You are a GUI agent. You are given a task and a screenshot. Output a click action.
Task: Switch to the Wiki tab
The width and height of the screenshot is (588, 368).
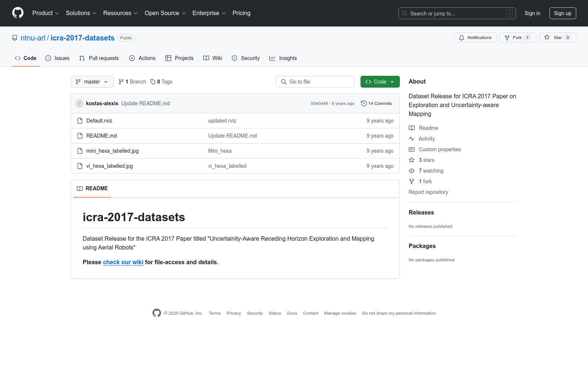(x=213, y=58)
